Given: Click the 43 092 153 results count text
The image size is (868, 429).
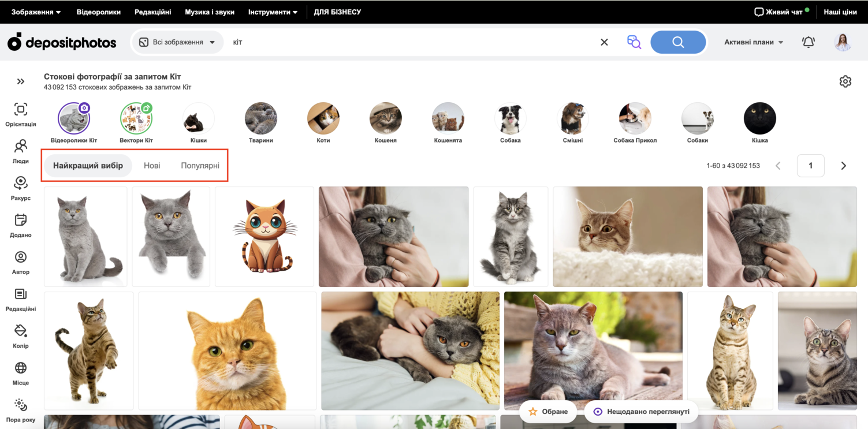Looking at the screenshot, I should tap(117, 88).
